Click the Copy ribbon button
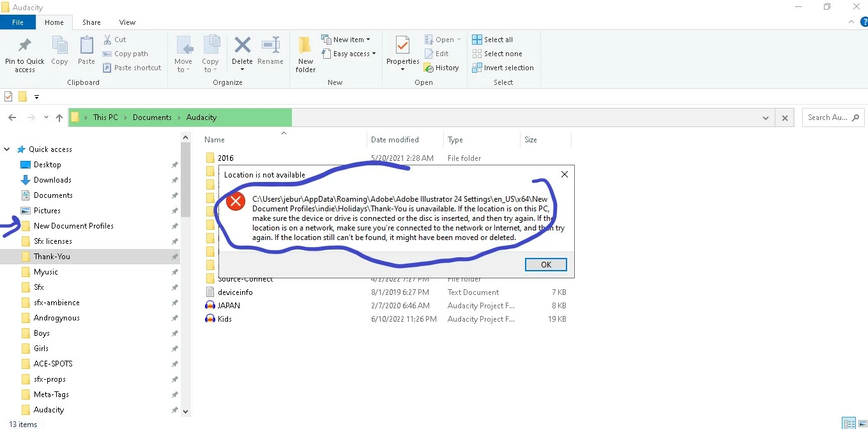The width and height of the screenshot is (868, 429). tap(59, 51)
